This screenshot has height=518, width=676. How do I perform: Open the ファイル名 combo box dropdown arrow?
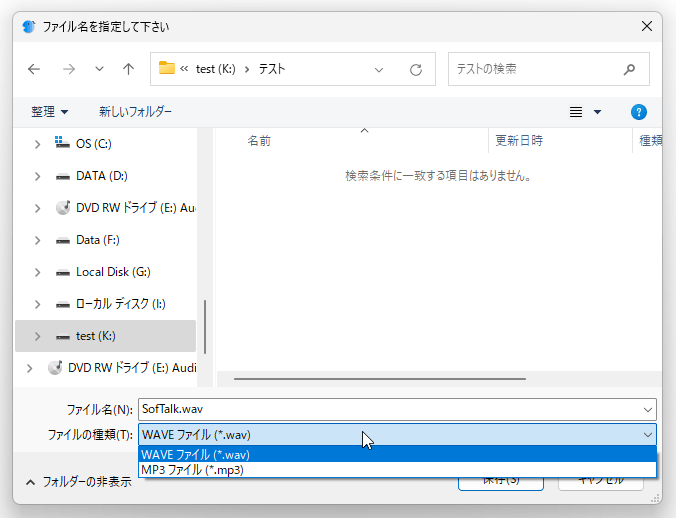click(648, 410)
